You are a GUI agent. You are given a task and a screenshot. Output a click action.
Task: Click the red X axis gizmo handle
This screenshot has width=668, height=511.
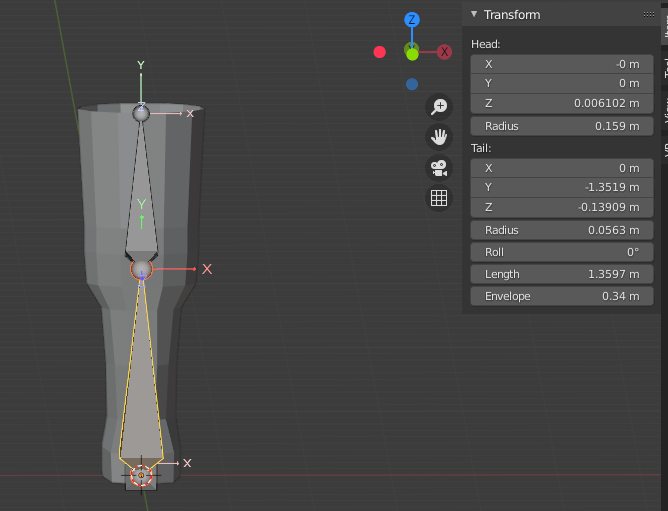coord(444,52)
